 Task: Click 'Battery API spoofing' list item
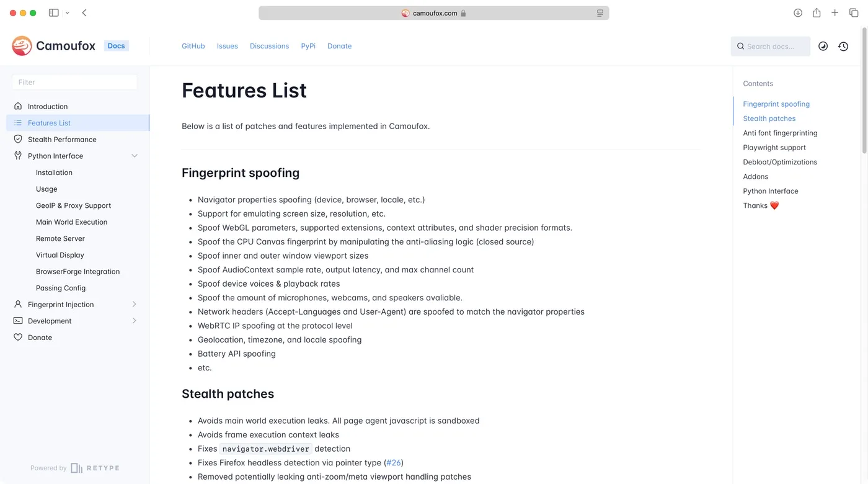(237, 354)
